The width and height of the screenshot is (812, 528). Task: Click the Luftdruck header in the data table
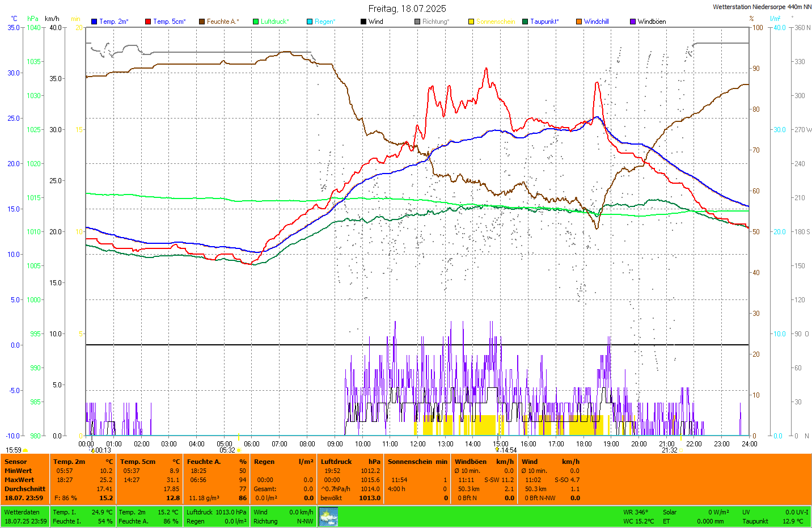coord(336,462)
